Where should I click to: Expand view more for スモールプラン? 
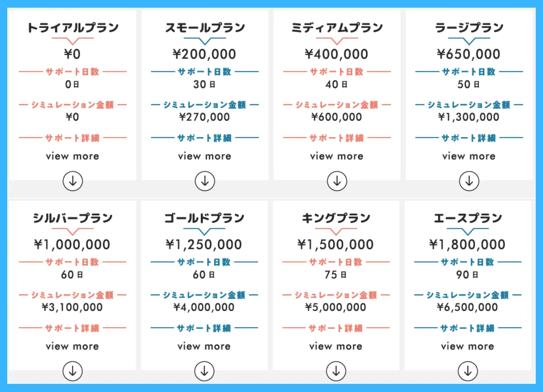pos(205,156)
